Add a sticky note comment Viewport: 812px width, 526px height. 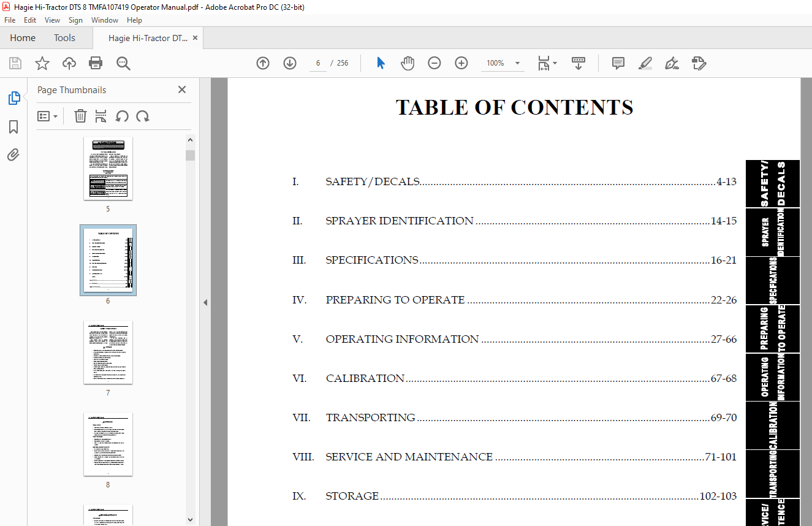pyautogui.click(x=618, y=63)
